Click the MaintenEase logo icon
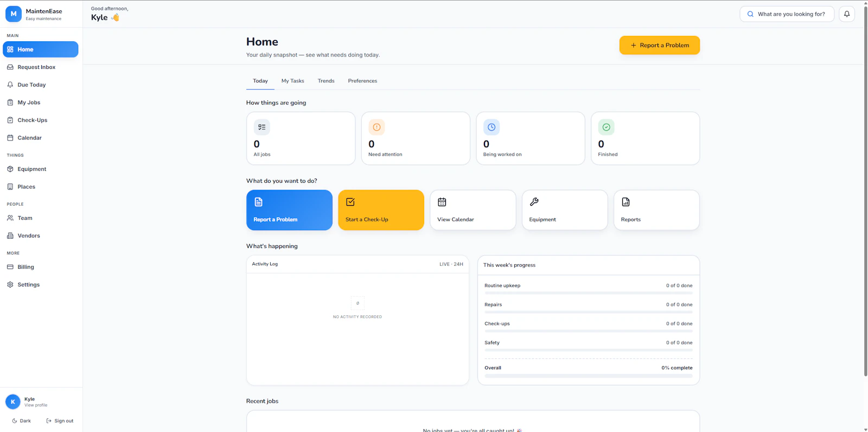This screenshot has width=868, height=432. pyautogui.click(x=14, y=14)
